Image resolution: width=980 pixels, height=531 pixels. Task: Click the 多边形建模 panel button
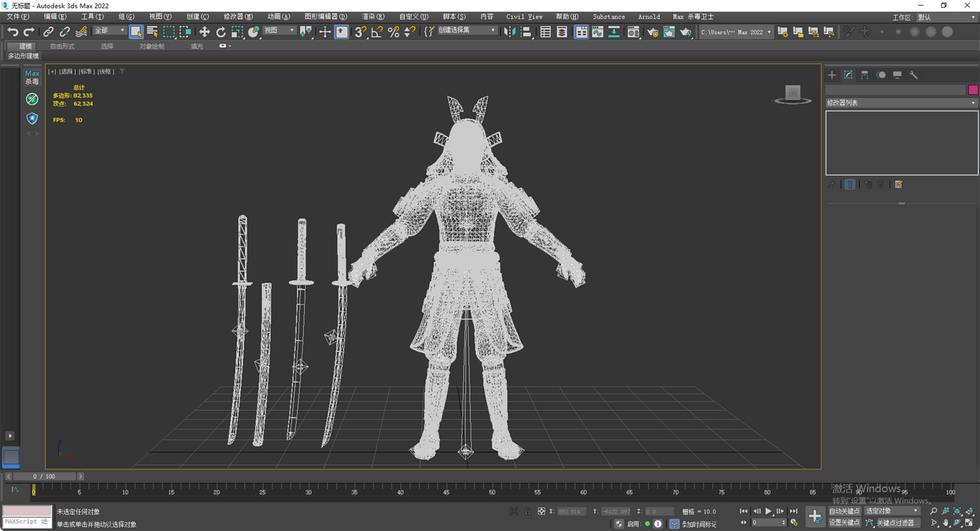click(x=24, y=56)
